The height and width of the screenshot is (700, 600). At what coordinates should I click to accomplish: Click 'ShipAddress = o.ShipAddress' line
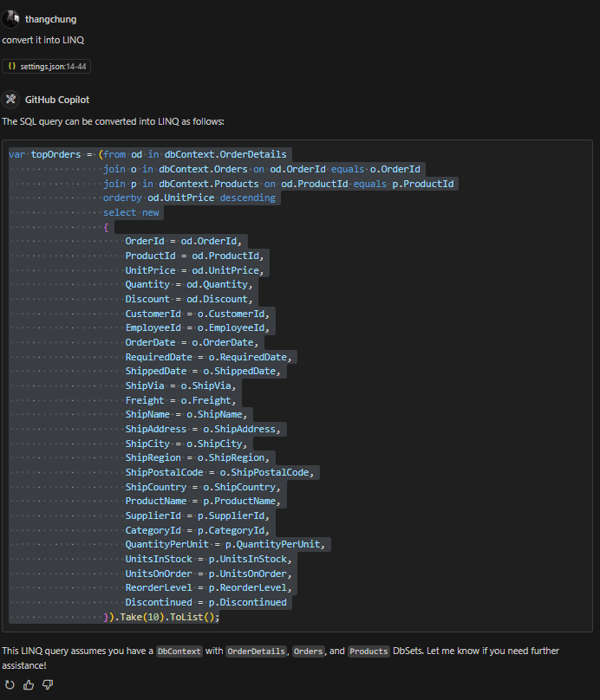tap(203, 429)
